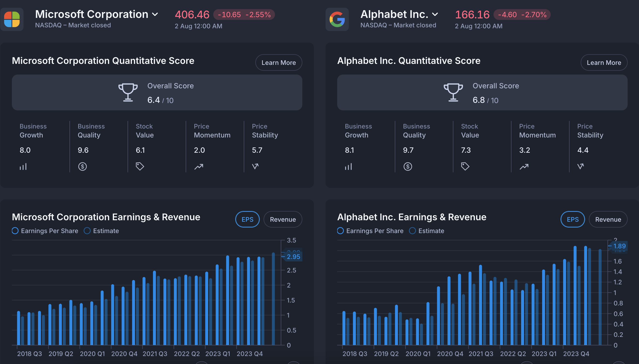Viewport: 639px width, 364px height.
Task: Click 2 Aug 12:00 AM under Microsoft price
Action: (x=198, y=26)
